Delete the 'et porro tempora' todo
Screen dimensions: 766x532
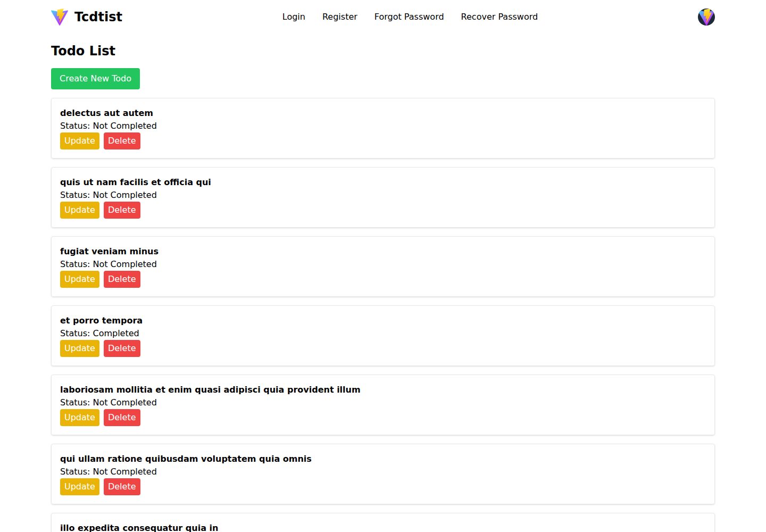click(122, 348)
